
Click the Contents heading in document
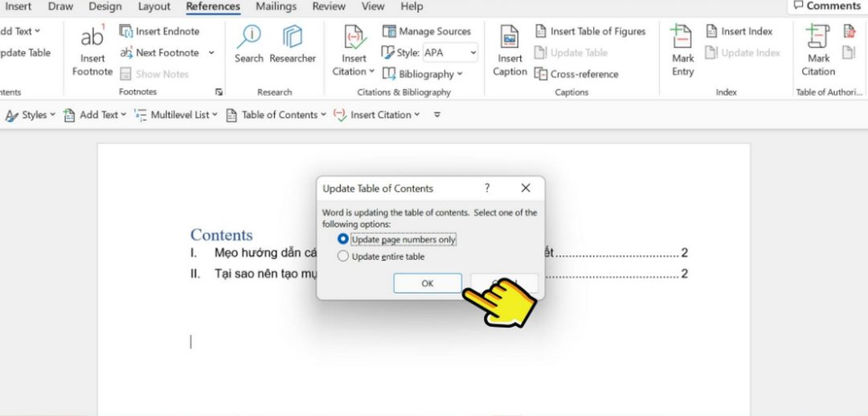pos(222,235)
